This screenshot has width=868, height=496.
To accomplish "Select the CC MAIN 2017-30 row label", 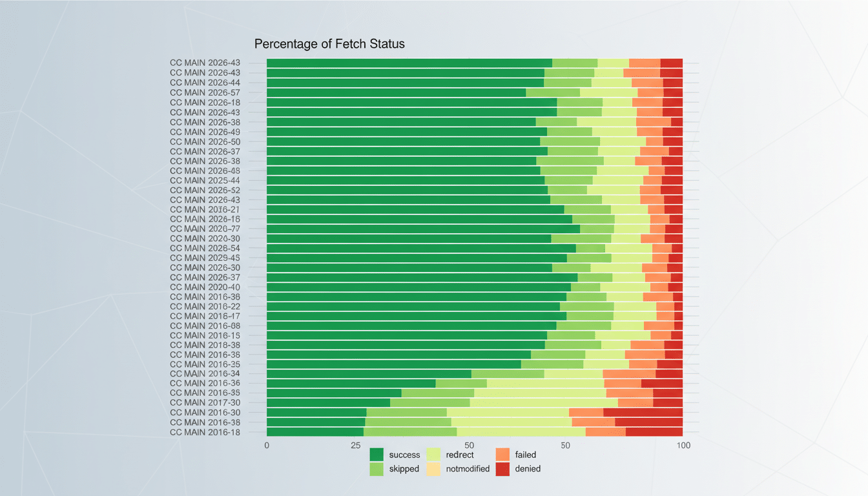I will click(205, 402).
